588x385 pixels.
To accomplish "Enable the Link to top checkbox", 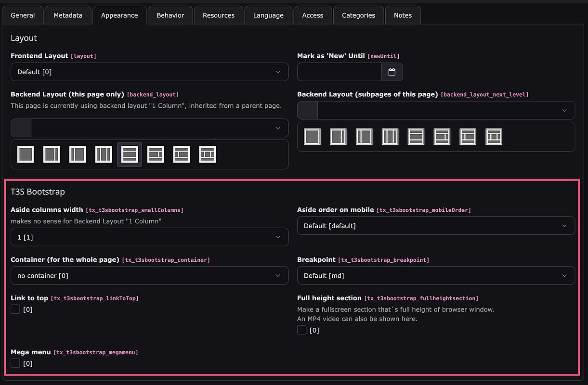I will point(15,309).
